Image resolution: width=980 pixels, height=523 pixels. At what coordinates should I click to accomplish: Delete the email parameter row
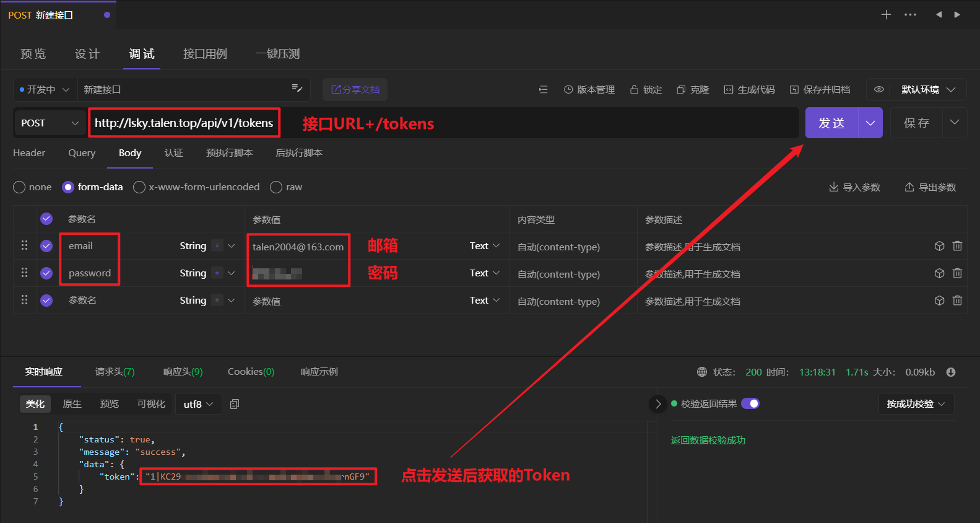coord(957,246)
